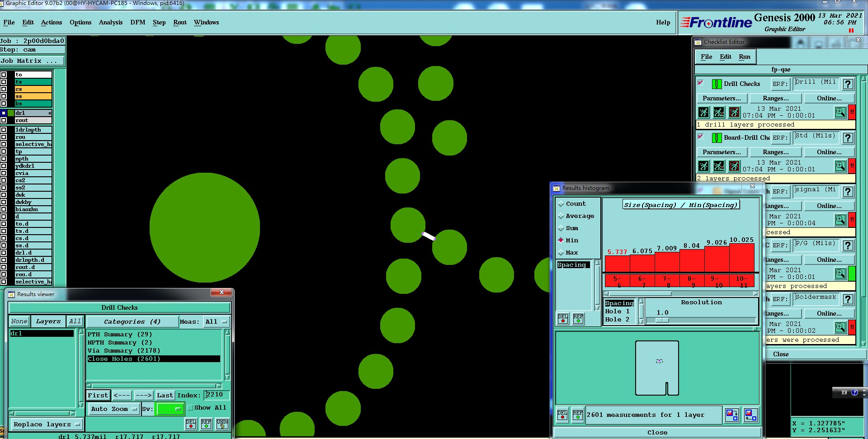Click Index input field showing 2210
The image size is (868, 439).
point(216,395)
